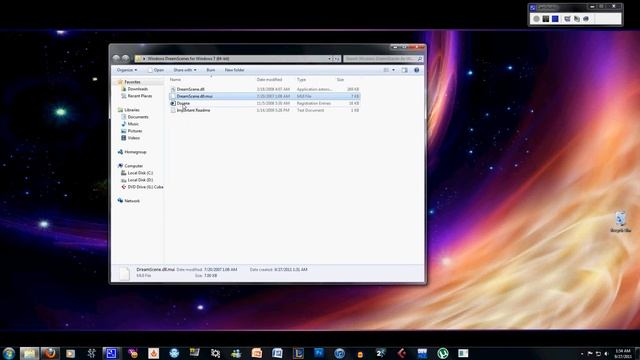Click the Explorer refresh button
Viewport: 640px width, 360px height.
click(337, 59)
